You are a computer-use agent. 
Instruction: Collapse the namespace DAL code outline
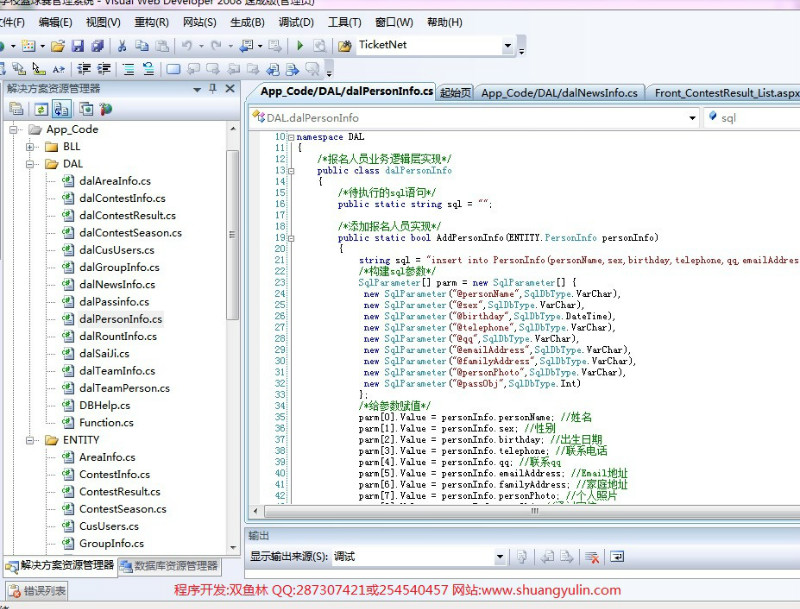click(291, 137)
